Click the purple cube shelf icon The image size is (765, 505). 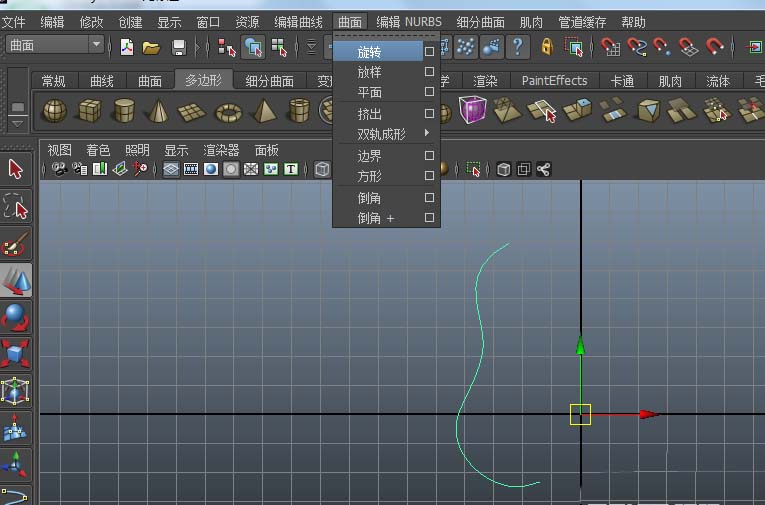click(472, 109)
